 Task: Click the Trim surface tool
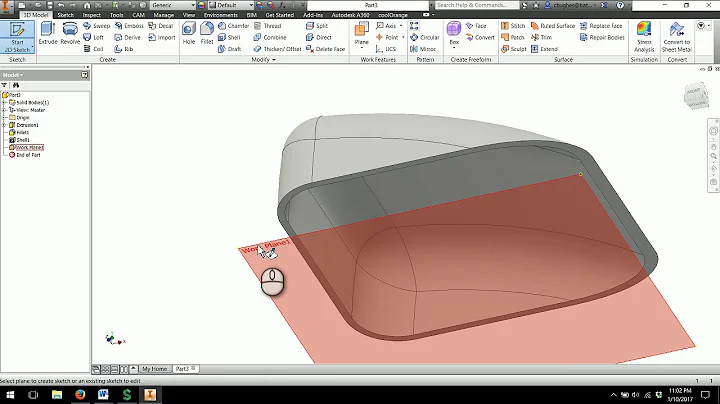[x=541, y=37]
